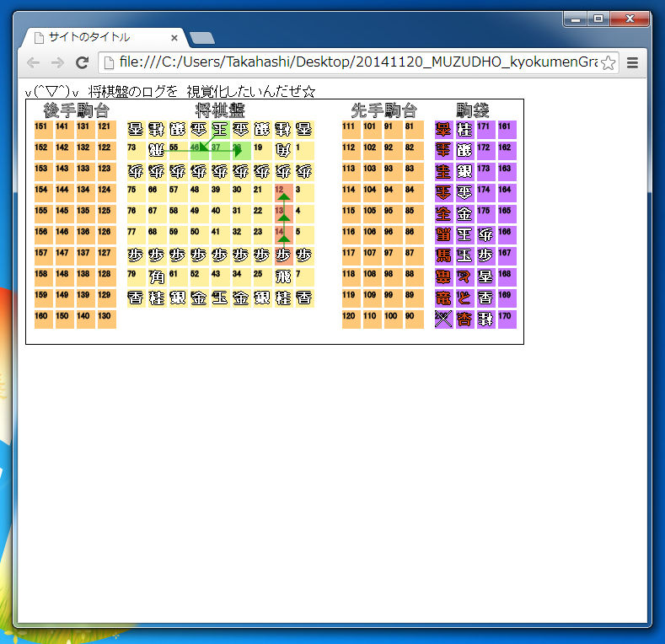Click red highlighted square 13
Viewport: 665px width, 644px height.
click(x=283, y=214)
